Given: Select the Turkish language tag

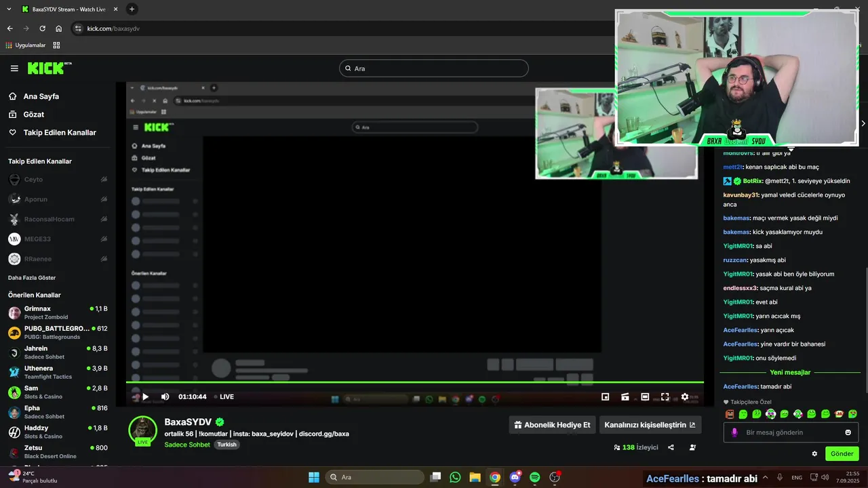Looking at the screenshot, I should [x=227, y=445].
